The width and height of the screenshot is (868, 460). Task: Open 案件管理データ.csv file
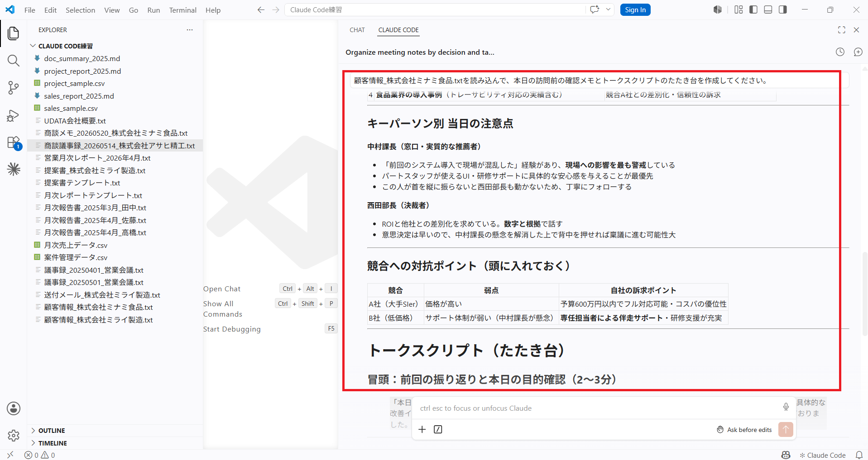click(x=76, y=257)
